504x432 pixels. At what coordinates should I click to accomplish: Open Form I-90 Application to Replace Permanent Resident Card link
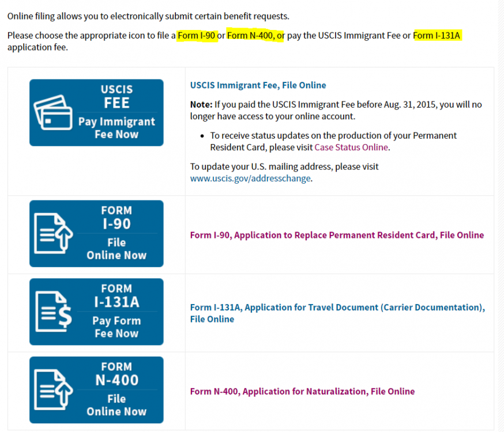(x=337, y=235)
